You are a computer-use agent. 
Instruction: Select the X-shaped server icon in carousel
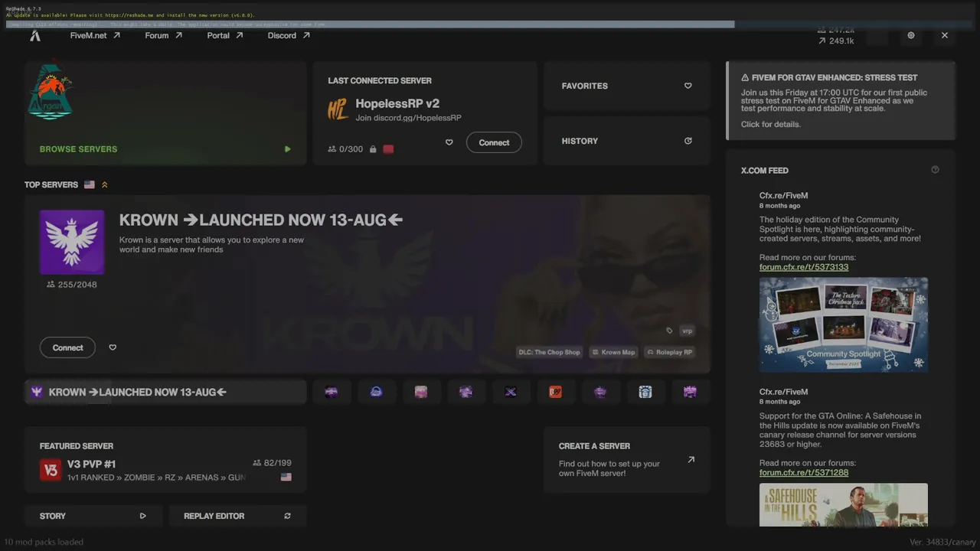tap(511, 392)
